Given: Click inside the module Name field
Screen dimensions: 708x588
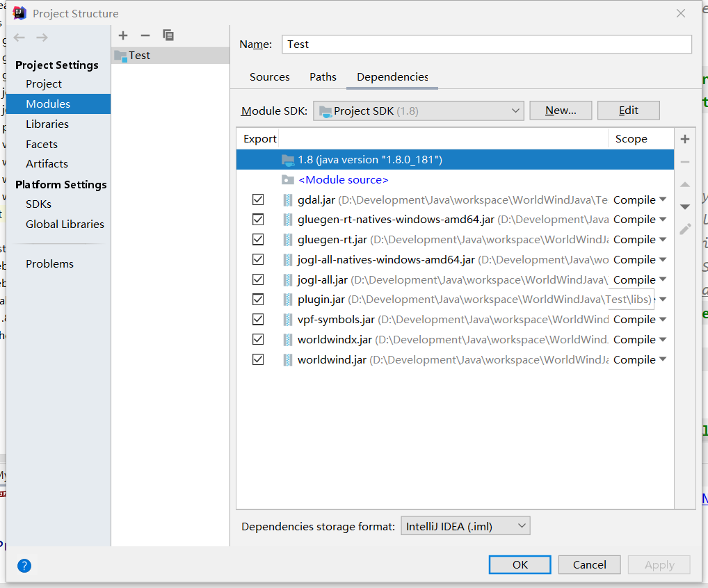Looking at the screenshot, I should tap(487, 44).
